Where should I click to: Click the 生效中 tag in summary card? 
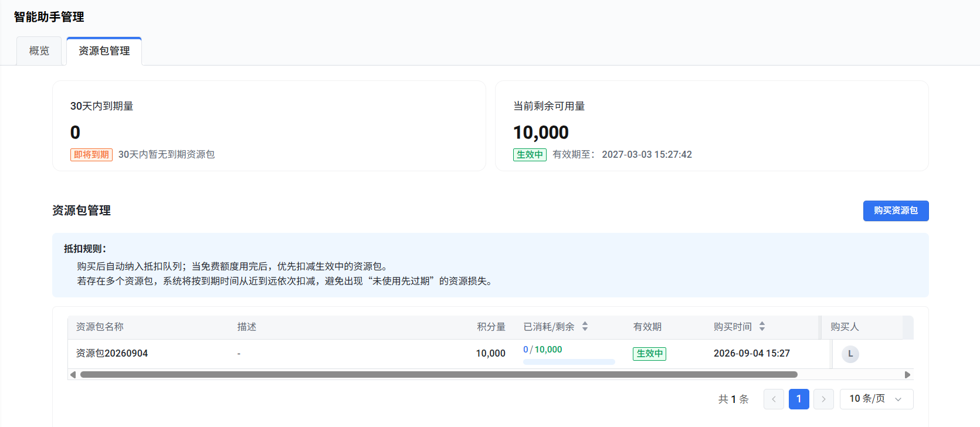point(530,155)
